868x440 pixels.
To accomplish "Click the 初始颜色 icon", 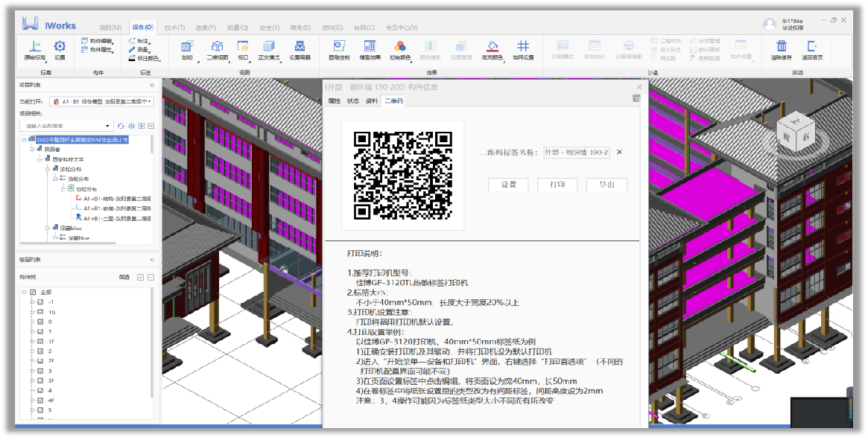I will [x=399, y=46].
